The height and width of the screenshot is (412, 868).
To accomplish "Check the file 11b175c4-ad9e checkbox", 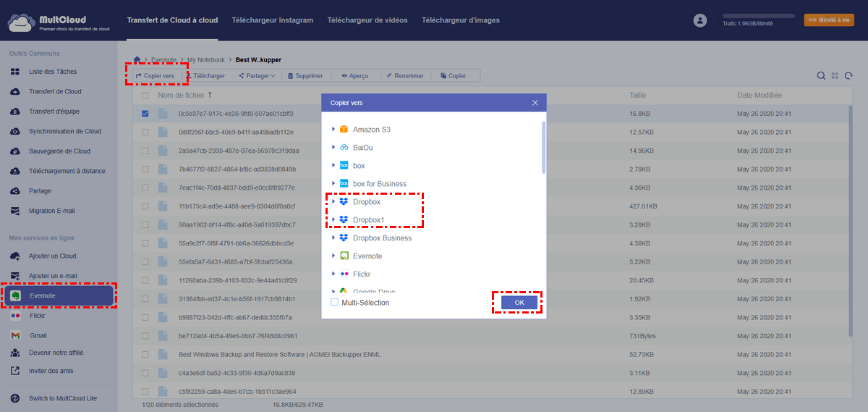I will (x=145, y=206).
